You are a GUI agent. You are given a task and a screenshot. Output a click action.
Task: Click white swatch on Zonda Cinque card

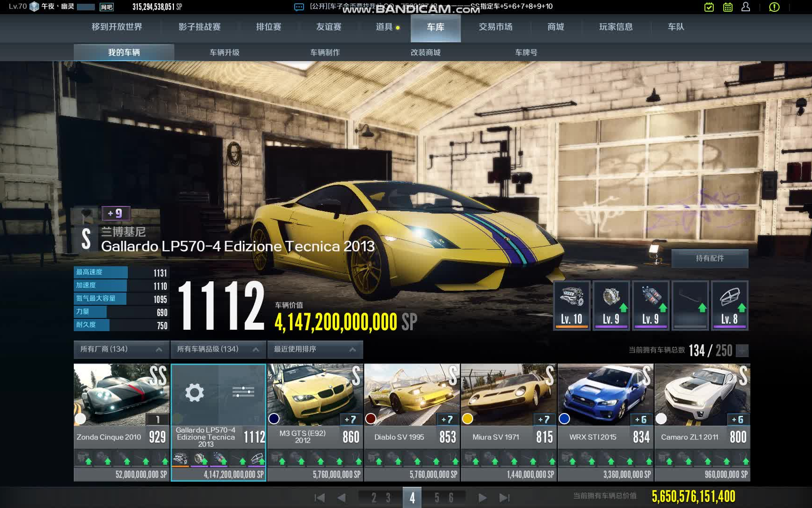(x=80, y=418)
